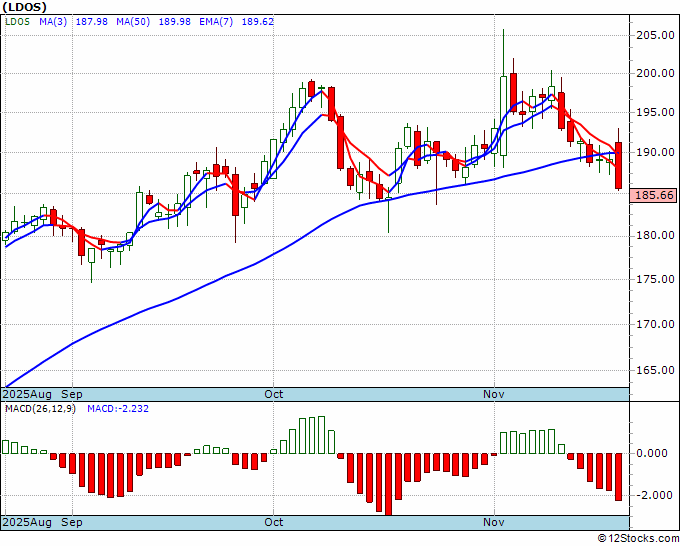Click the MA(3) value 187.98
The width and height of the screenshot is (680, 546).
click(92, 21)
